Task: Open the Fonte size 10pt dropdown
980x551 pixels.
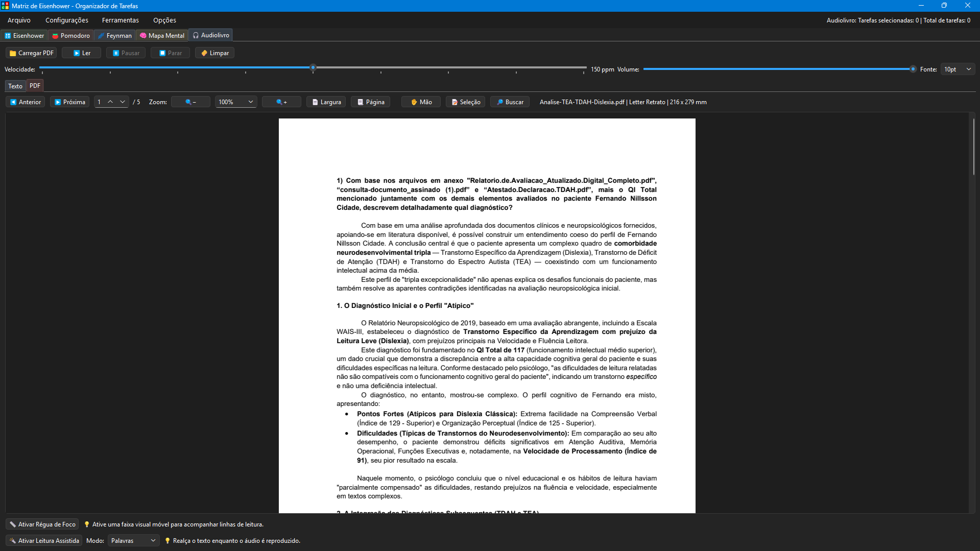Action: point(958,69)
